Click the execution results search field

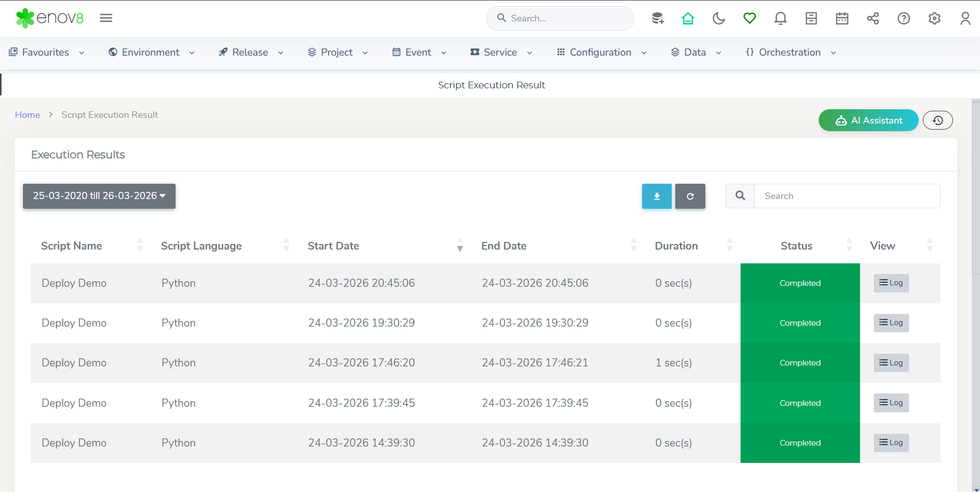[x=847, y=196]
